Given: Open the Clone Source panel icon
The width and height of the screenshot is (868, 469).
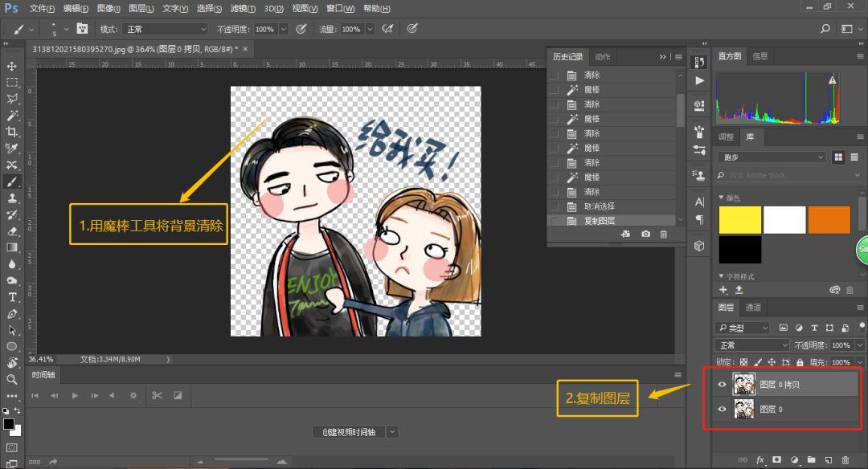Looking at the screenshot, I should (699, 176).
